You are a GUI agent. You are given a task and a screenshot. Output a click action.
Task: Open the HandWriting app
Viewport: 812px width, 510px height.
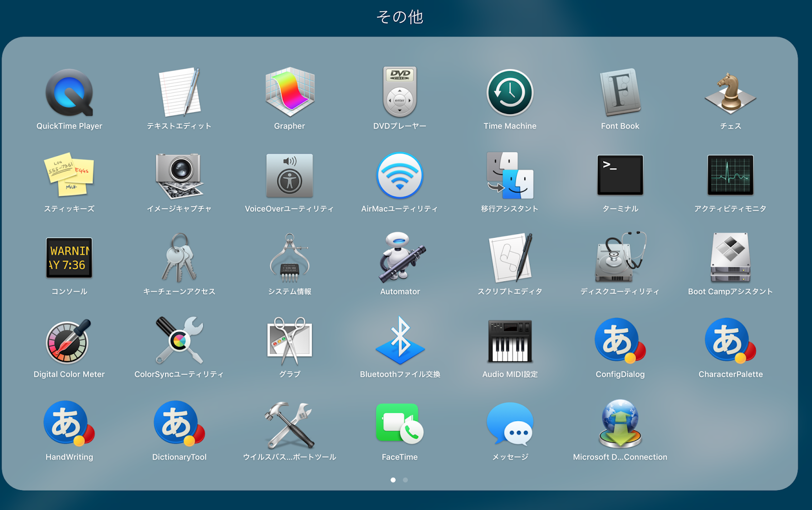point(69,424)
